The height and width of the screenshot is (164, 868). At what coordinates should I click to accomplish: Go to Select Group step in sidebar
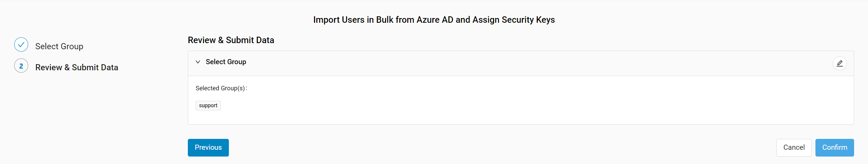tap(59, 46)
